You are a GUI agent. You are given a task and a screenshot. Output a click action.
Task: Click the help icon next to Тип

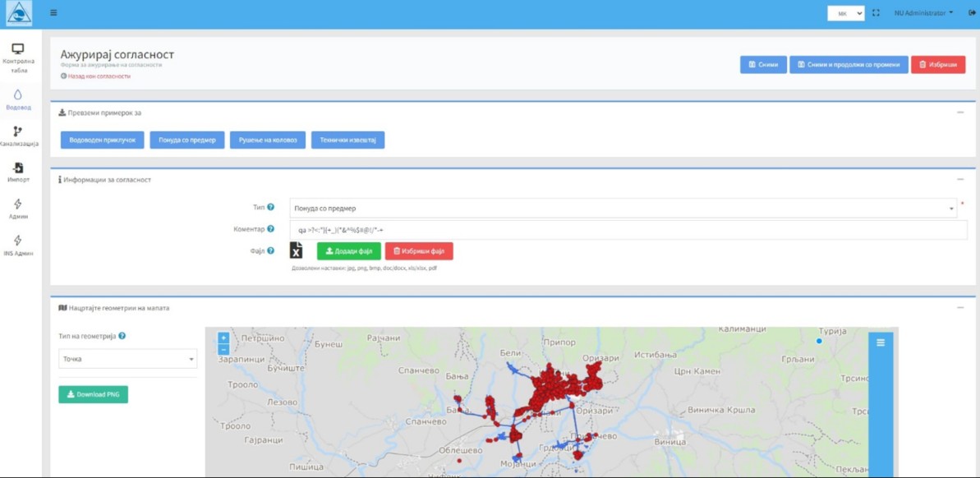coord(270,207)
